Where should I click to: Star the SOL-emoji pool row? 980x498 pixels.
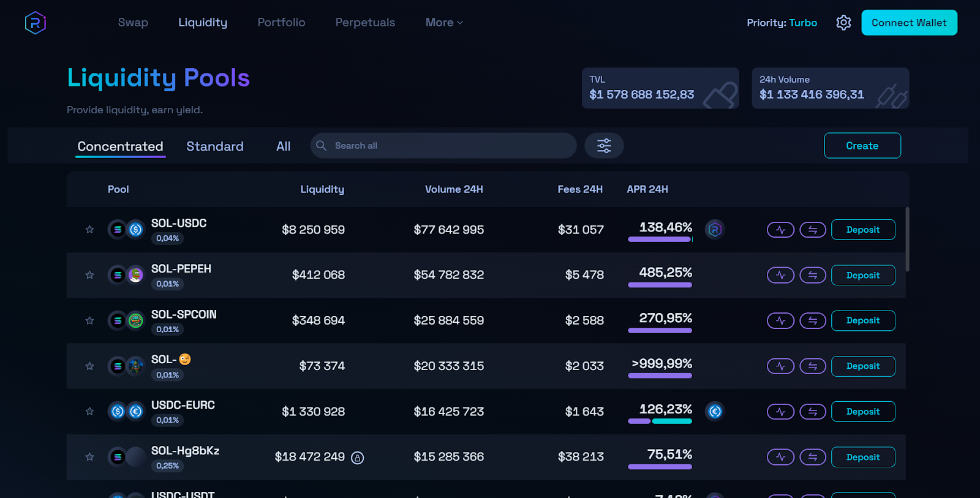tap(89, 366)
